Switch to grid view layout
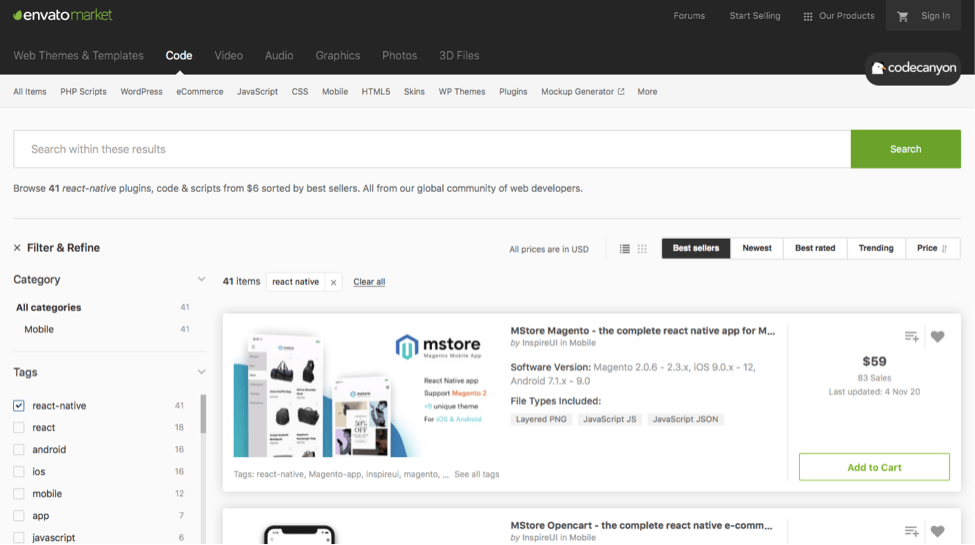 tap(642, 249)
